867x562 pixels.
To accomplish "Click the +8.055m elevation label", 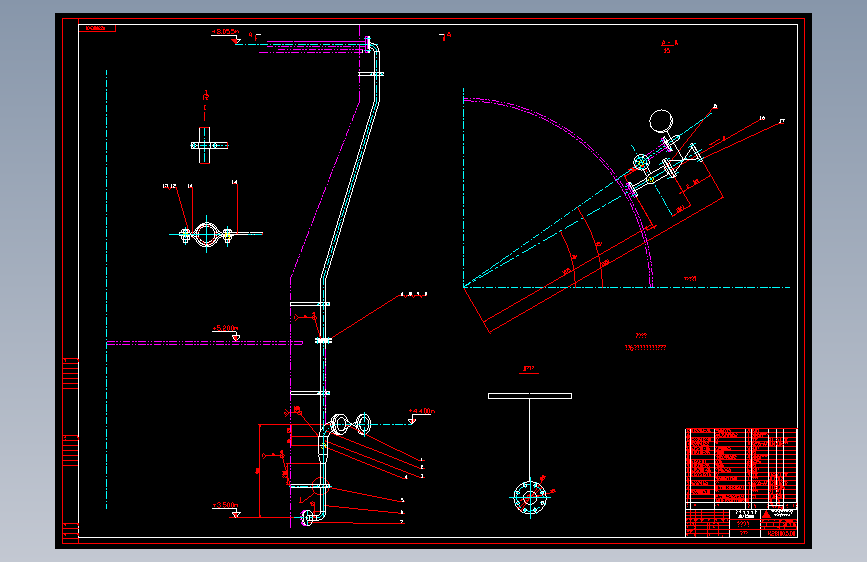I will point(225,32).
